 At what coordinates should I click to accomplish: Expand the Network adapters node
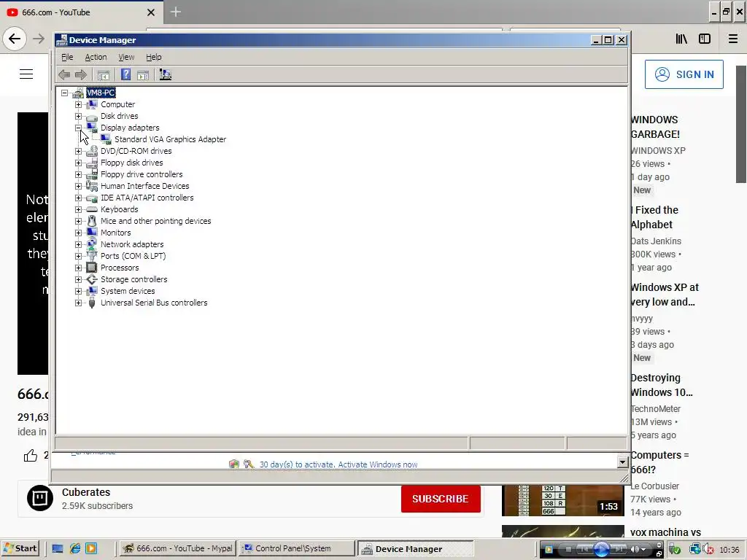78,244
